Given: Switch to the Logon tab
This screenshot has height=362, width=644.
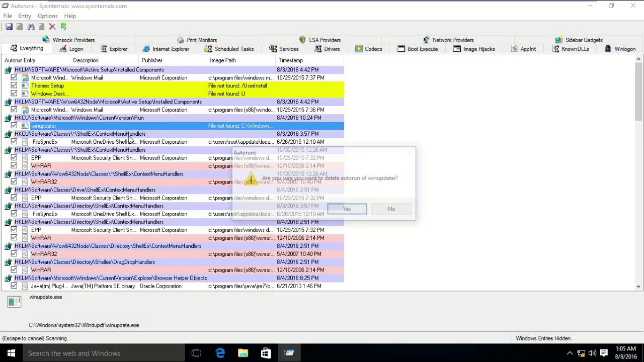Looking at the screenshot, I should 71,49.
